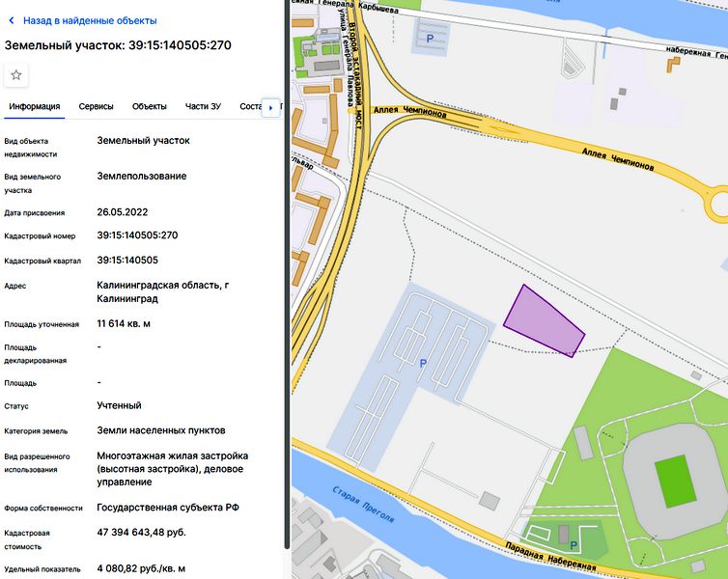728x579 pixels.
Task: Switch to the Сервисы tab
Action: click(97, 106)
